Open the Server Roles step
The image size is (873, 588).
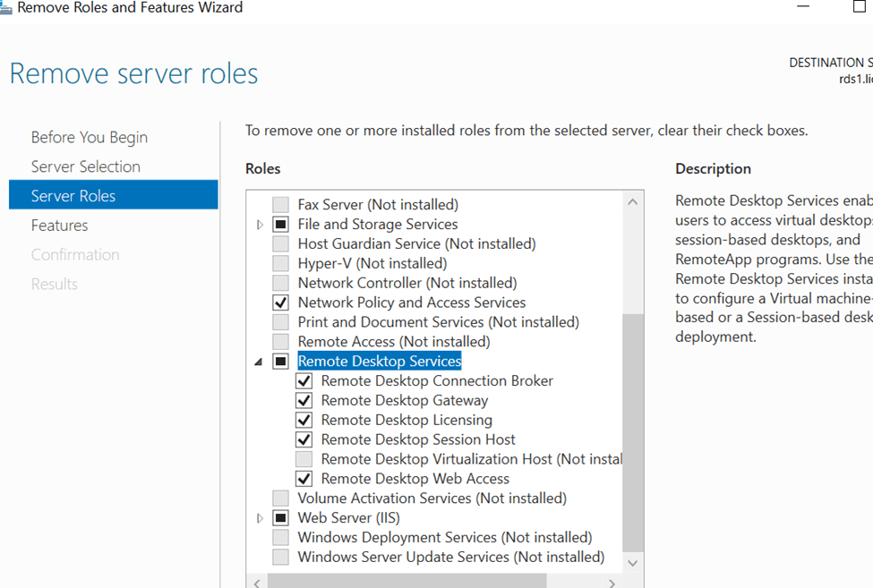point(114,195)
